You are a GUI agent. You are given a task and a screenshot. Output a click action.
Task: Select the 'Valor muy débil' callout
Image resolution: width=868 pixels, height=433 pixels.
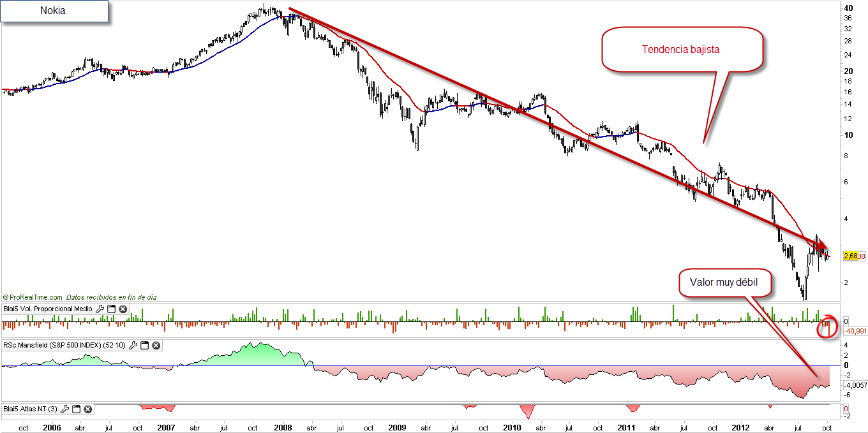724,283
